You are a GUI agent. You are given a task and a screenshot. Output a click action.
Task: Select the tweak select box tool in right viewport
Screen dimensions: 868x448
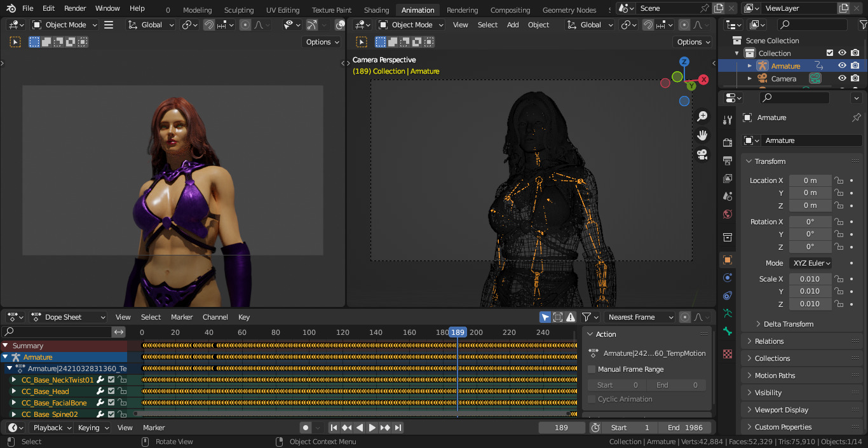coord(362,42)
